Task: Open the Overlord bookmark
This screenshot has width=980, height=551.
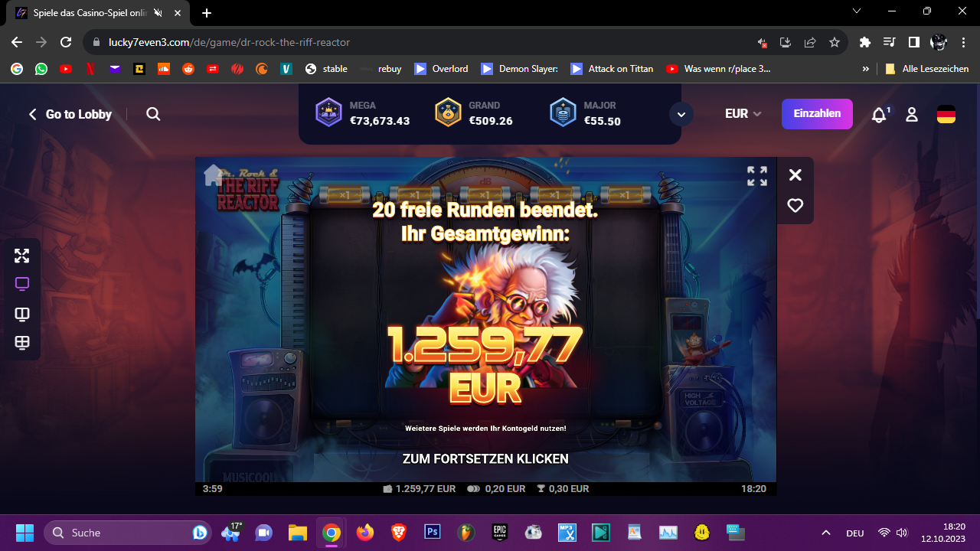Action: [x=441, y=69]
